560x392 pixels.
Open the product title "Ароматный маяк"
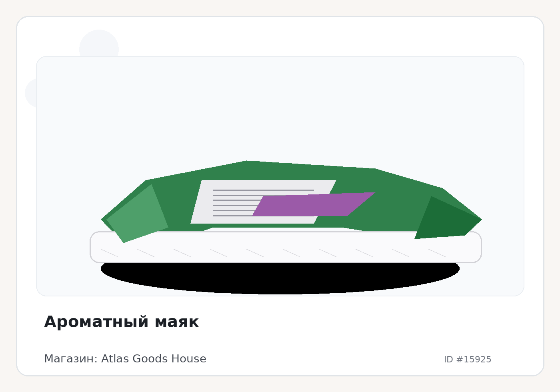point(121,322)
